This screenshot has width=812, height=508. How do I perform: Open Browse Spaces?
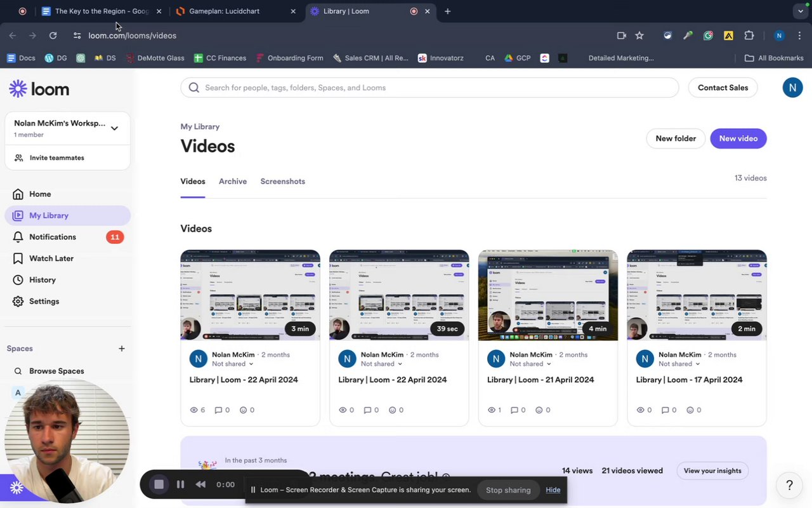56,371
